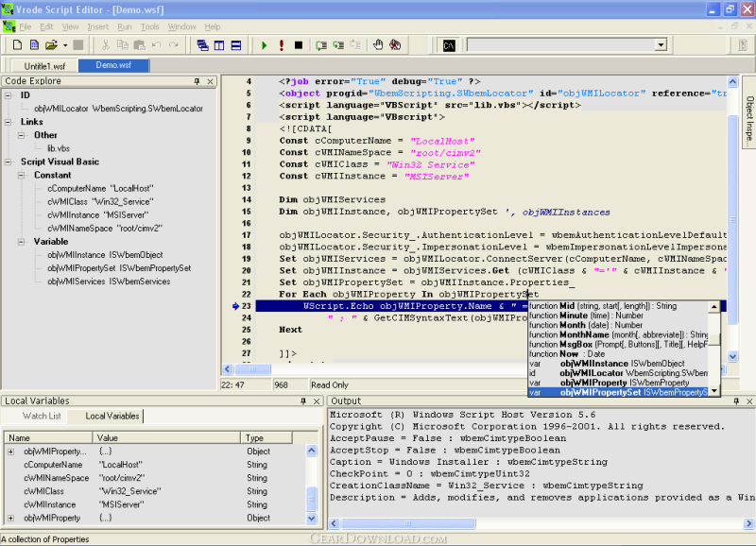The height and width of the screenshot is (546, 756).
Task: Collapse the Script Visual Basic node
Action: pyautogui.click(x=9, y=162)
